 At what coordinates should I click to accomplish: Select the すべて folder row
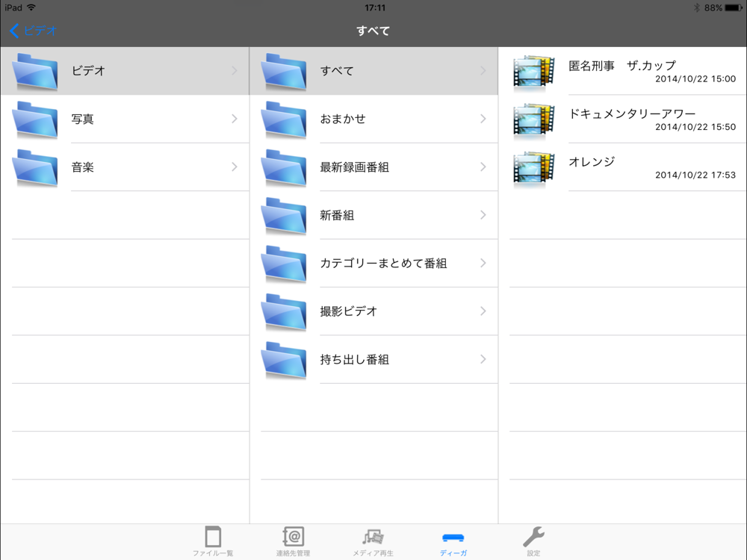click(x=374, y=71)
